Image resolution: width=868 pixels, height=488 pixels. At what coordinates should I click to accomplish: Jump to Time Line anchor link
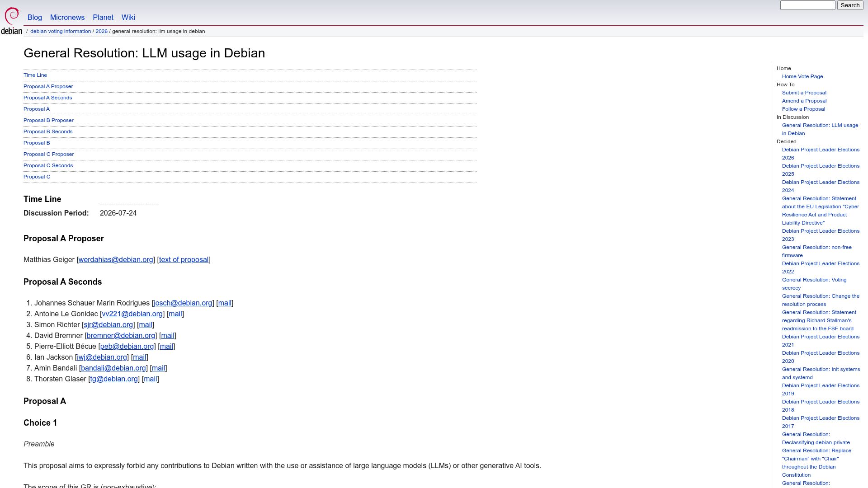coord(35,75)
